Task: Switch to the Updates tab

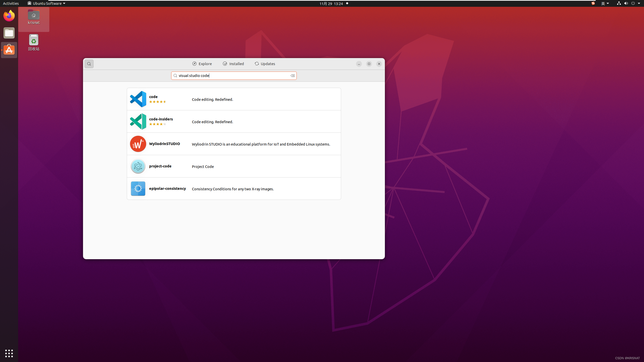Action: (265, 64)
